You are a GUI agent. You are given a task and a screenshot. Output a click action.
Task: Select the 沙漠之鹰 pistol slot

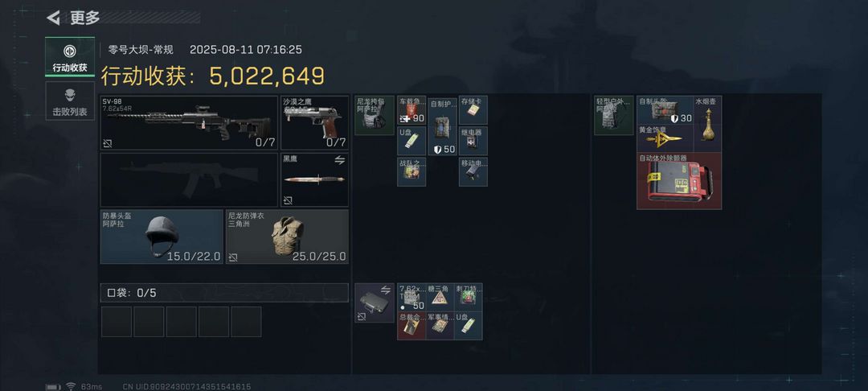(x=315, y=123)
